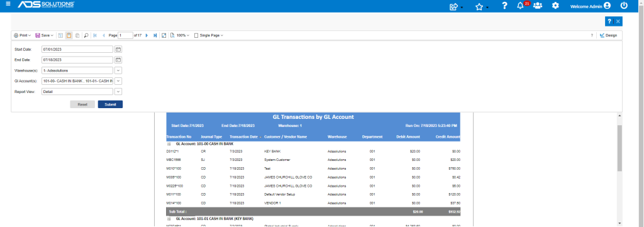Click the End Date field
The width and height of the screenshot is (644, 227).
pos(77,60)
